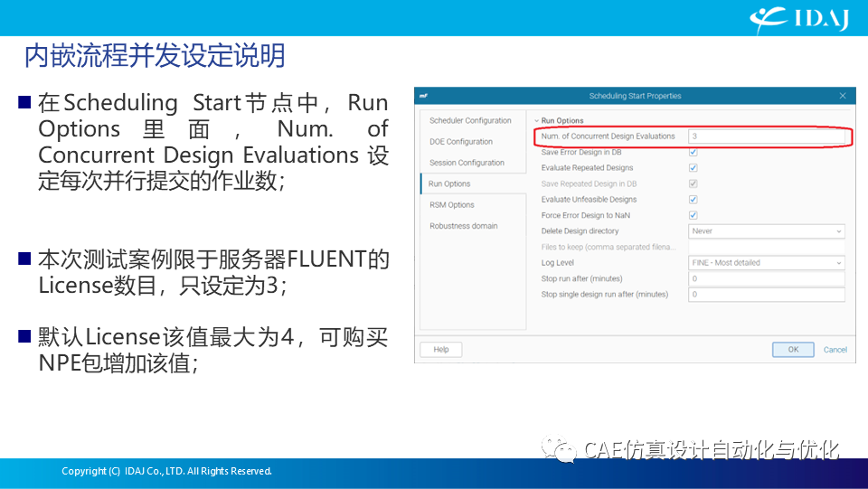Click Files to keep input field
The width and height of the screenshot is (868, 489).
[767, 247]
